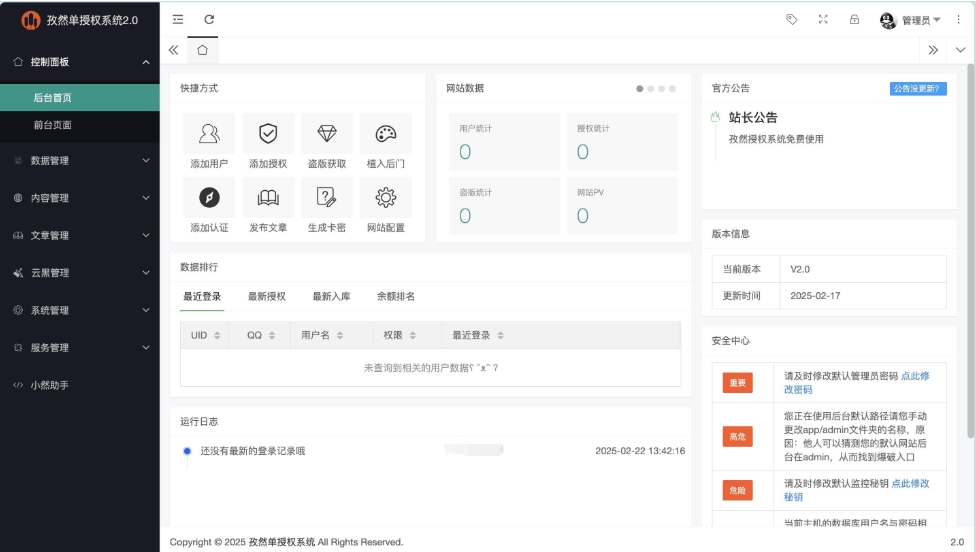This screenshot has width=976, height=552.
Task: Open the 植入后门 palette icon
Action: click(x=386, y=133)
